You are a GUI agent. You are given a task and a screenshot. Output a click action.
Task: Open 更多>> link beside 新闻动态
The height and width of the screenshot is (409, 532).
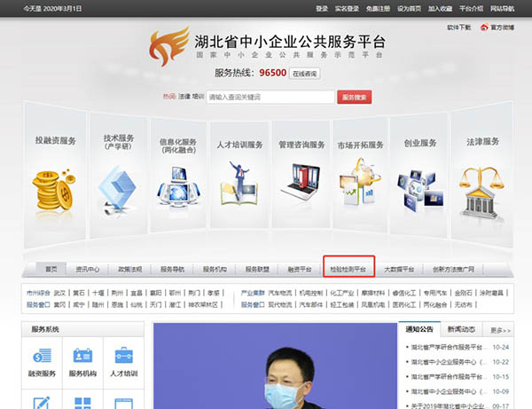[x=501, y=329]
